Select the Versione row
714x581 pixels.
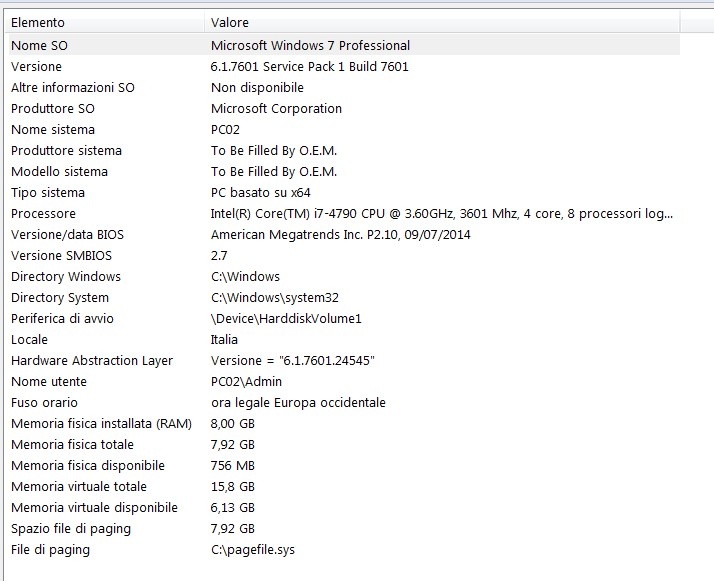pos(36,66)
